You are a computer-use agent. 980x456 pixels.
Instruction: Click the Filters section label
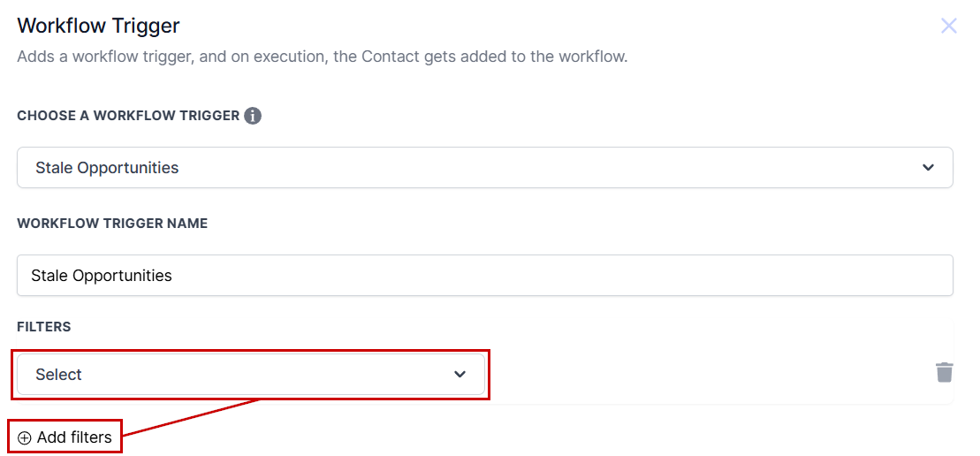(44, 327)
